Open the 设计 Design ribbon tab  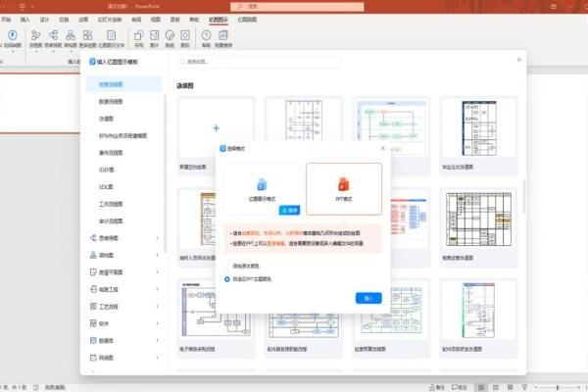[44, 20]
